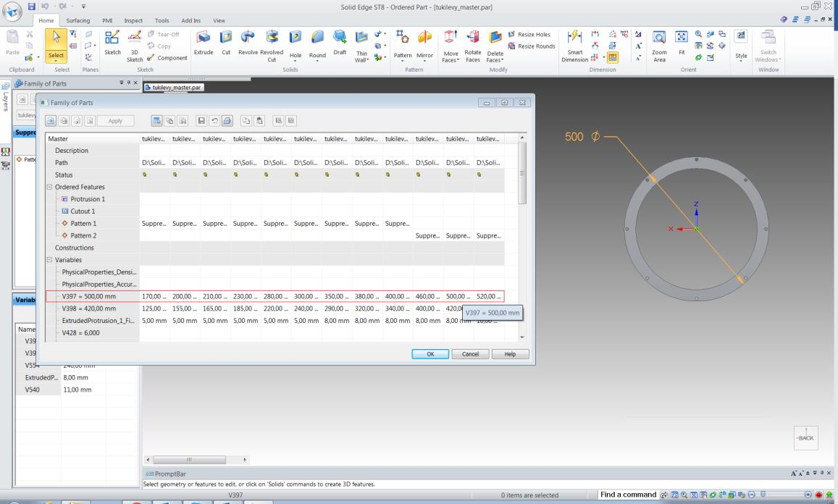Select the Pattern 2 feature row

click(83, 235)
